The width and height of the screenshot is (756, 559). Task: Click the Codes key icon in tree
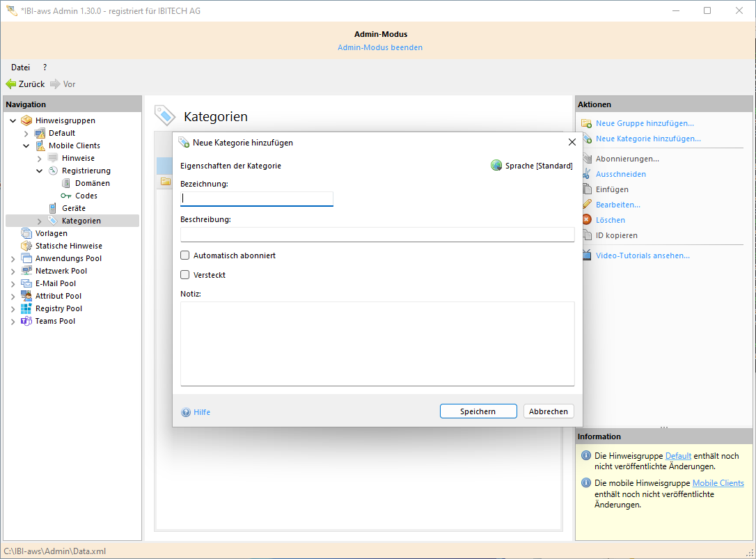[x=66, y=196]
